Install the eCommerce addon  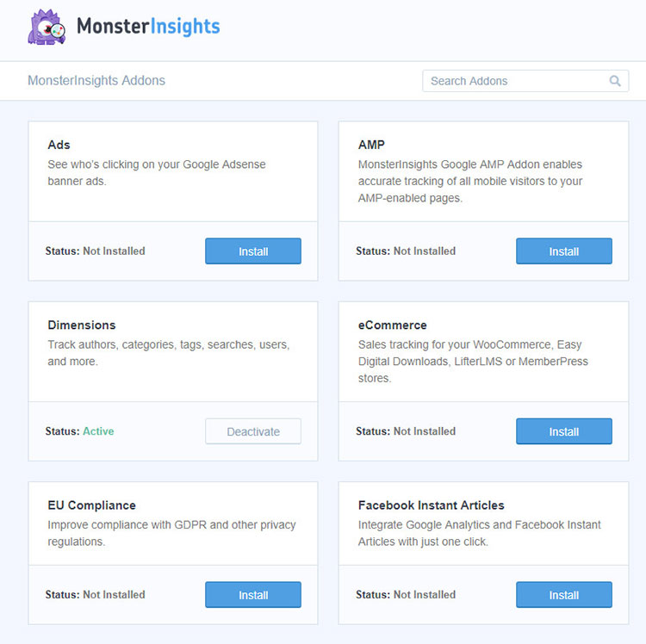(564, 431)
